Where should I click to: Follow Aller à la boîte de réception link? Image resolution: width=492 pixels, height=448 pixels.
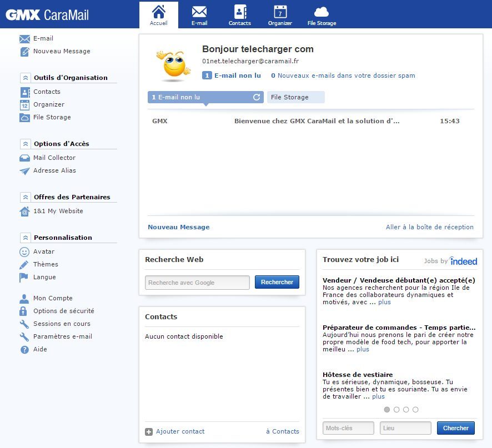point(429,227)
